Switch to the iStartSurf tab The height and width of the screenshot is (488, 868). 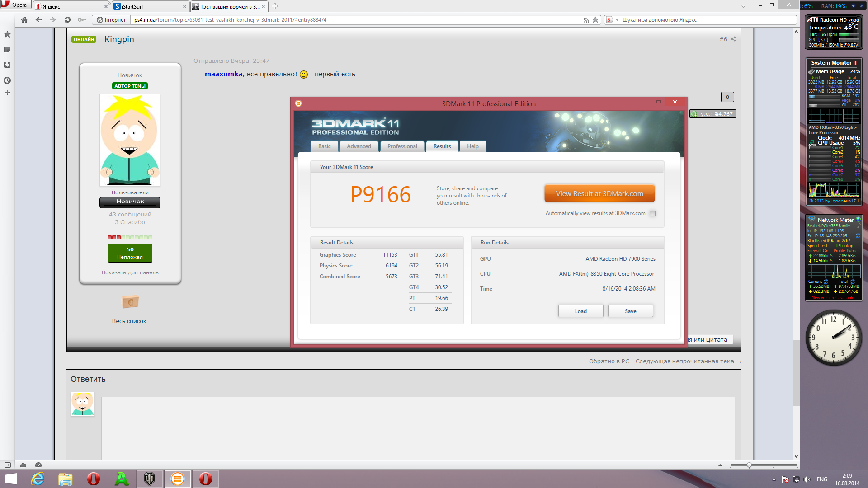click(x=149, y=6)
